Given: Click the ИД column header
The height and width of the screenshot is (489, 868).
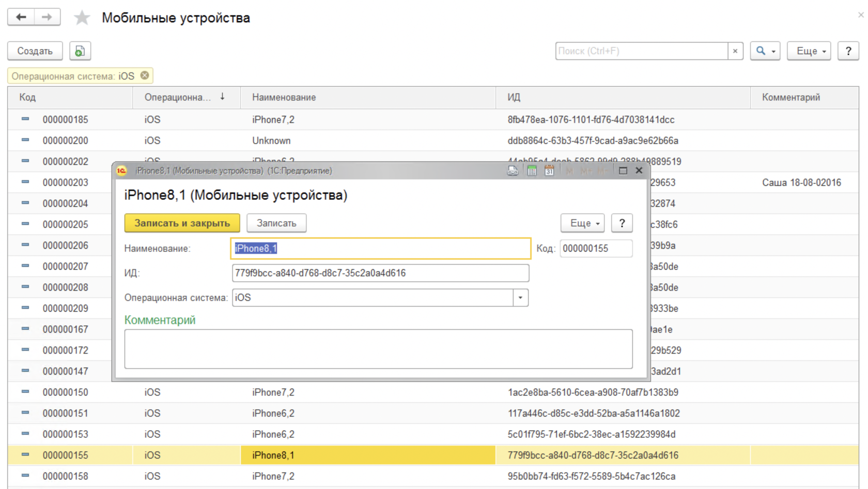Looking at the screenshot, I should coord(623,97).
